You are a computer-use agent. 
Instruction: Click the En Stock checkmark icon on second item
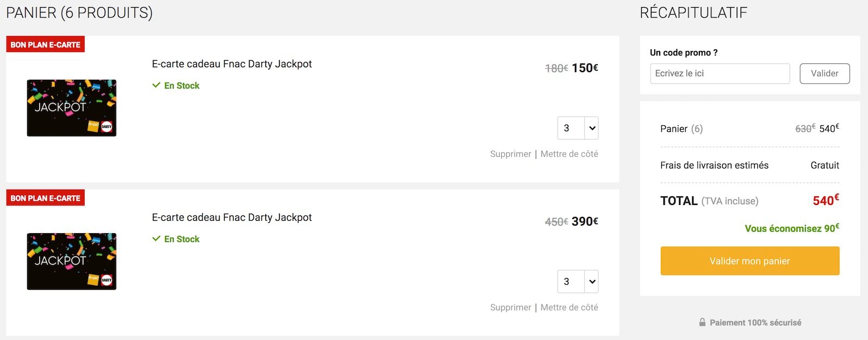156,239
